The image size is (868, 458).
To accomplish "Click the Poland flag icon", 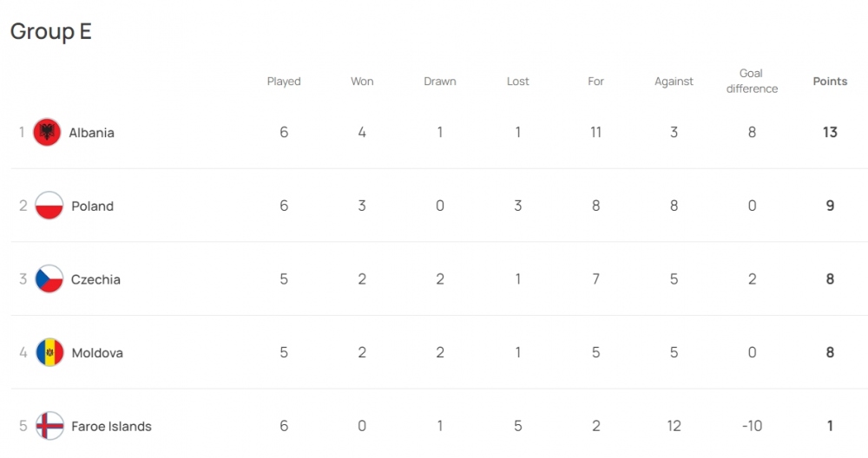I will pyautogui.click(x=49, y=206).
